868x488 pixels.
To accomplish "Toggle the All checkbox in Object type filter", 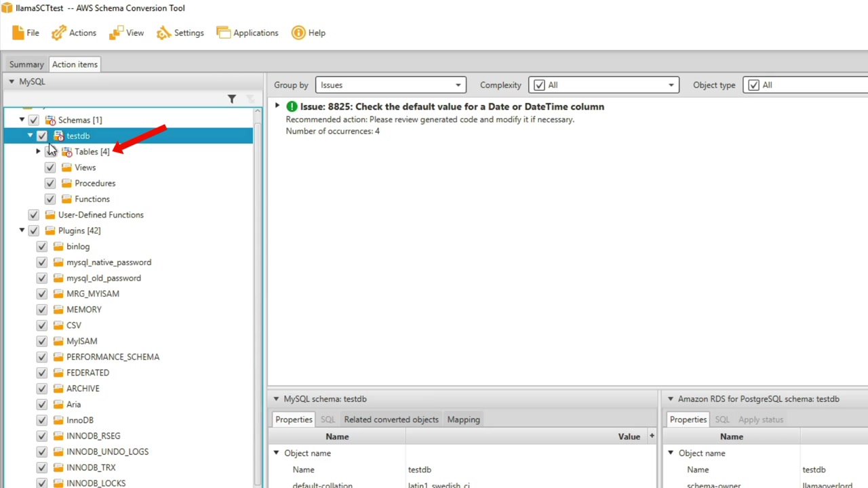I will (753, 85).
